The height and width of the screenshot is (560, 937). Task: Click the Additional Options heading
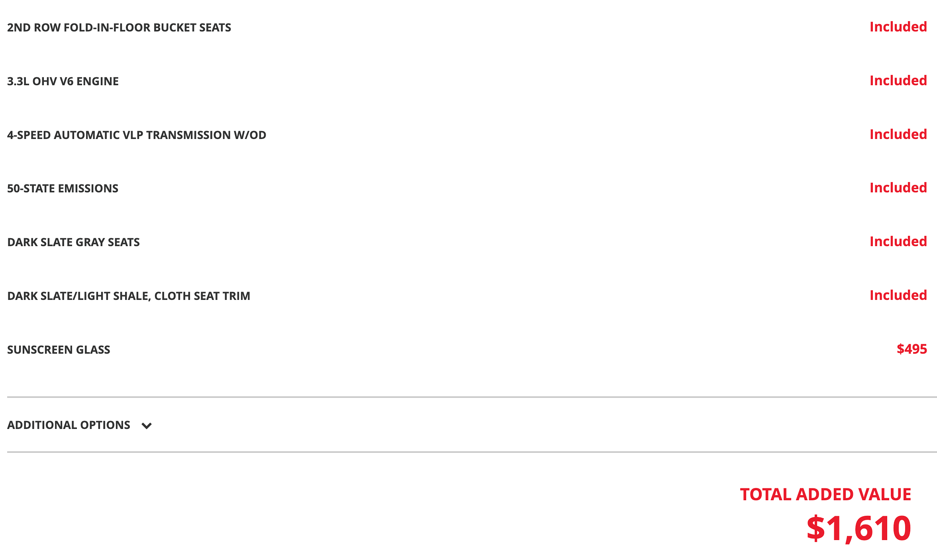click(69, 425)
